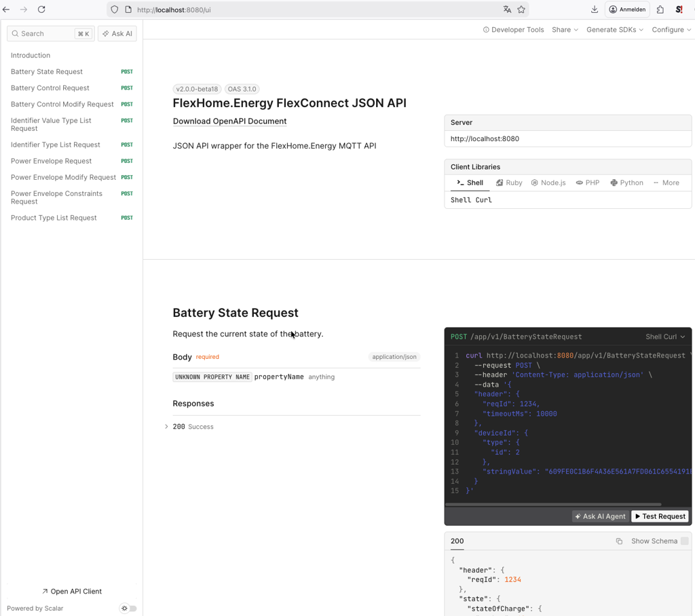The image size is (695, 616).
Task: Click the code sample horizontal scrollbar
Action: 553,504
